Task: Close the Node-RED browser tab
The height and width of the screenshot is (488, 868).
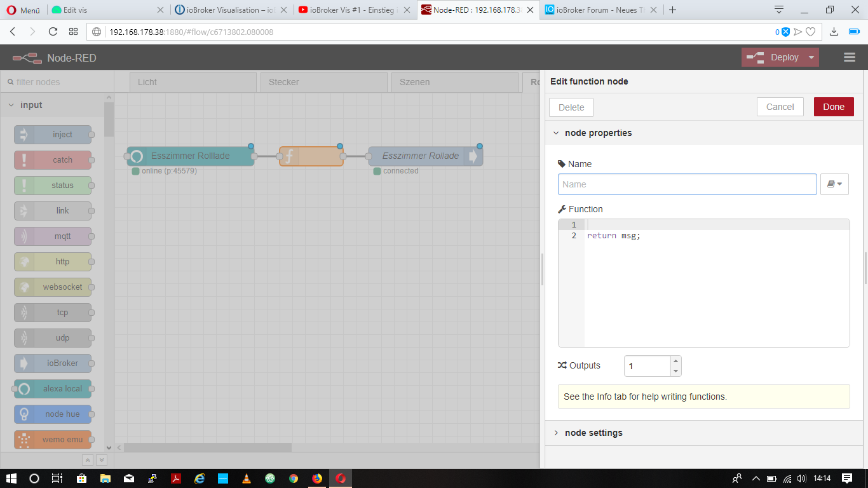Action: pos(531,10)
